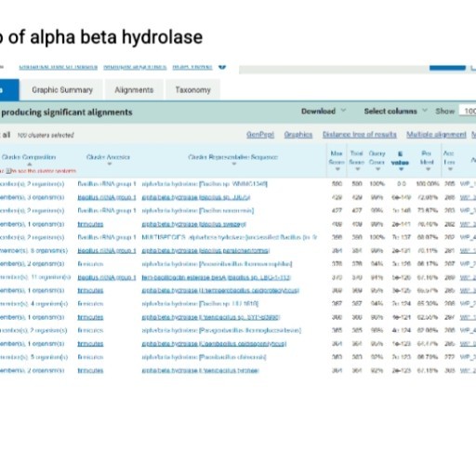
Task: Click the Graphics link in results toolbar
Action: pyautogui.click(x=298, y=135)
